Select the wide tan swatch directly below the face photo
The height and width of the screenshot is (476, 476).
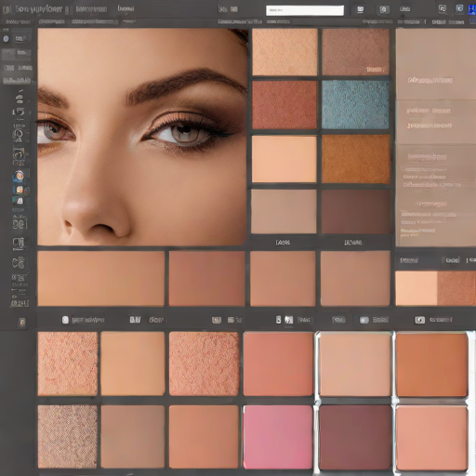(101, 278)
